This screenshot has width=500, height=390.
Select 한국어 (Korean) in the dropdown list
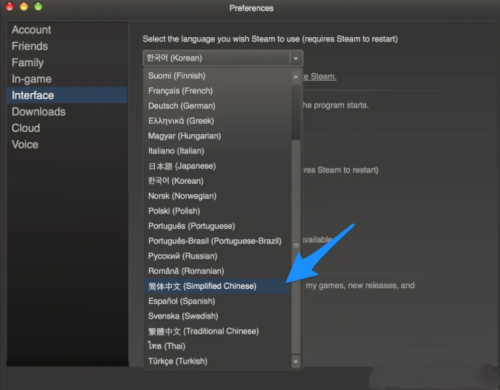click(x=217, y=181)
